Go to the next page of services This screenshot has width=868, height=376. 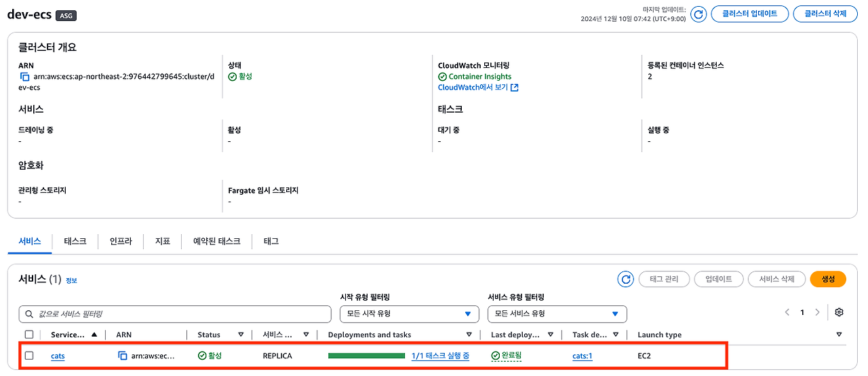(x=817, y=312)
